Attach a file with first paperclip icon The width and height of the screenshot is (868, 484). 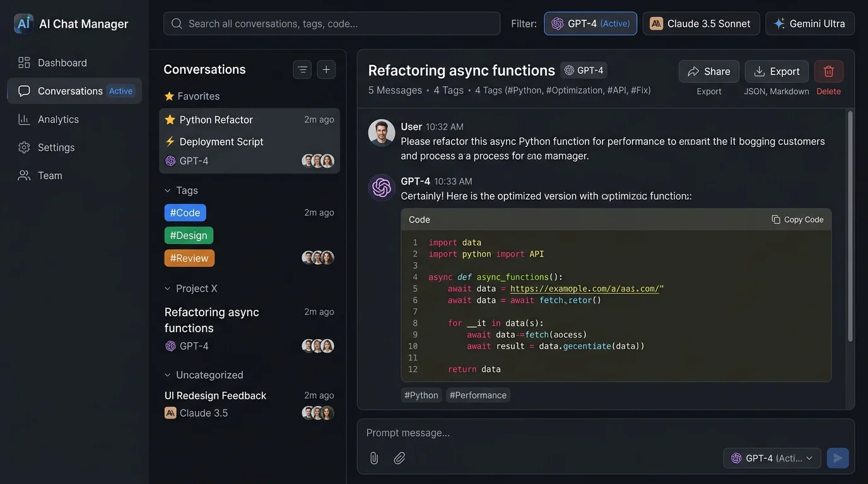point(374,458)
